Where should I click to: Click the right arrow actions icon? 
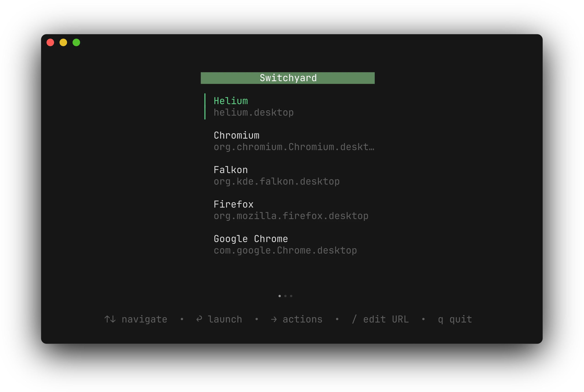274,319
